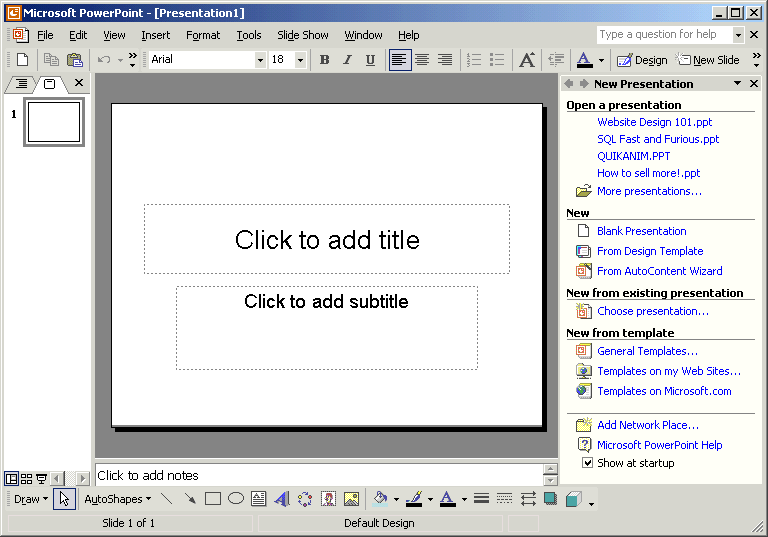Click the Arrow Style icon
Screen dimensions: 768x537
[x=528, y=499]
